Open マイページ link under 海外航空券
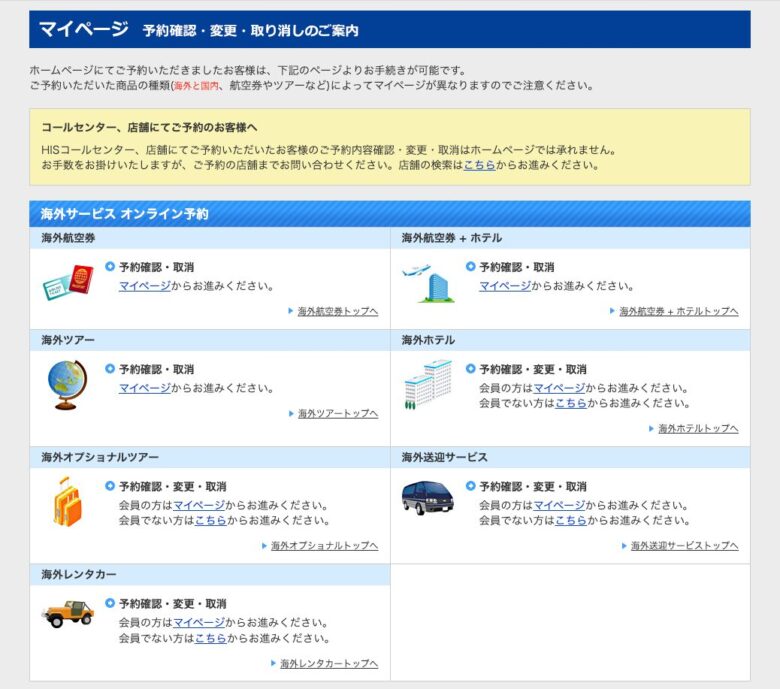The width and height of the screenshot is (780, 689). (145, 286)
